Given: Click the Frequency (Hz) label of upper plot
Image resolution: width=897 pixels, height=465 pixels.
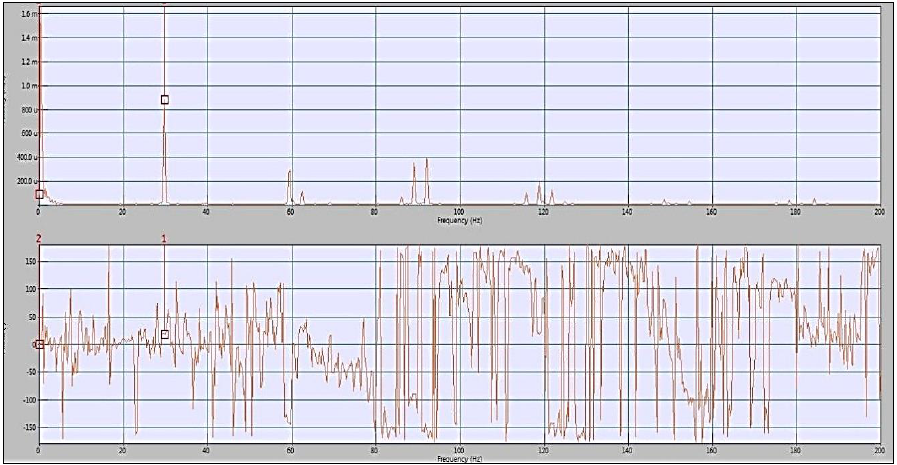Looking at the screenshot, I should coord(459,219).
